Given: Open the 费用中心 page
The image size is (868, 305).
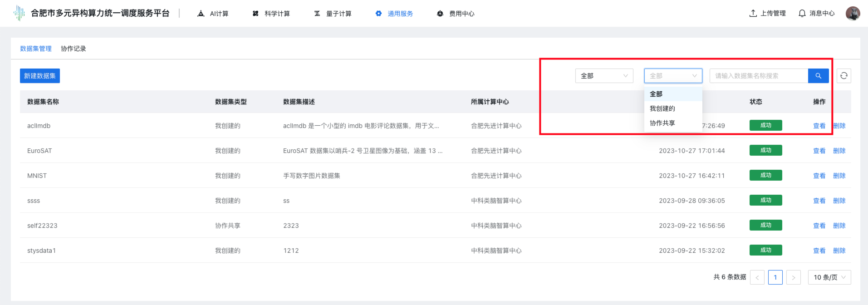Looking at the screenshot, I should click(x=456, y=14).
